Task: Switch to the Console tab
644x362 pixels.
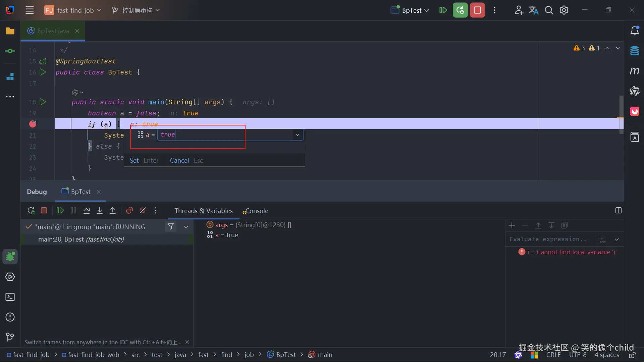Action: [x=255, y=211]
